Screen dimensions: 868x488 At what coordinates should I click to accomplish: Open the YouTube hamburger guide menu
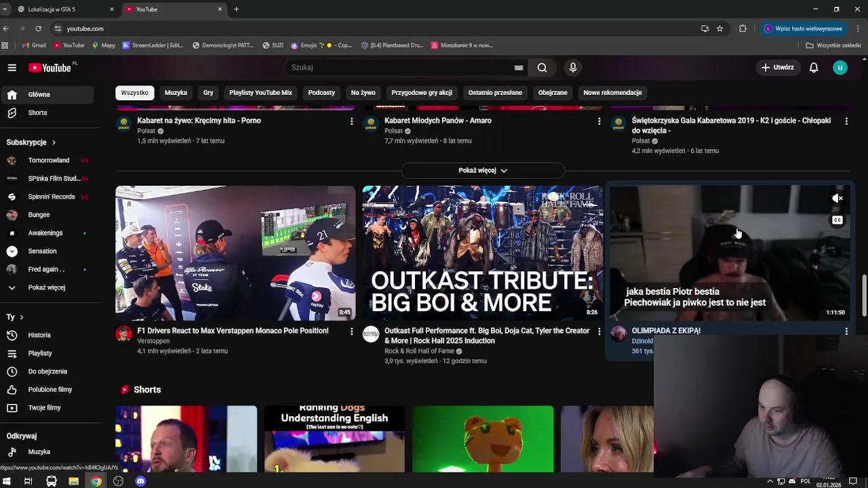point(12,67)
